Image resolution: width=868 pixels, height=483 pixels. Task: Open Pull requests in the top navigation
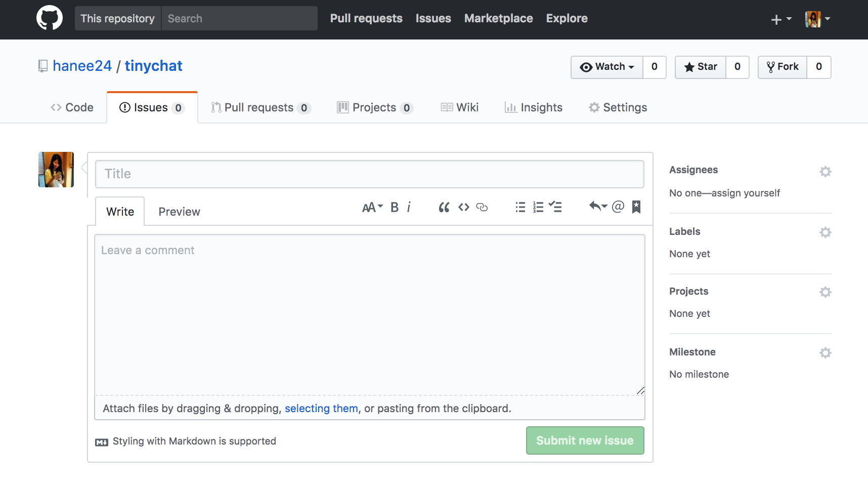(366, 18)
